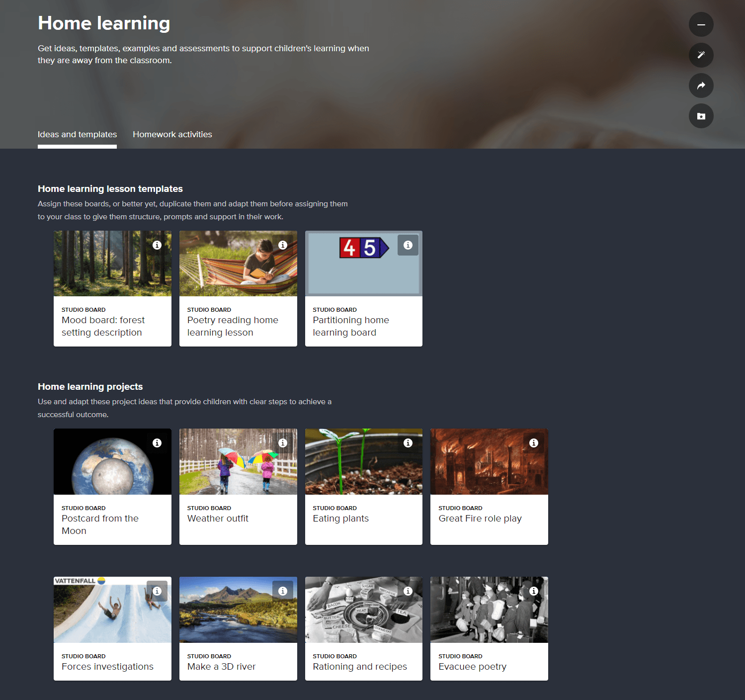Click the star folder save icon
Viewport: 745px width, 700px height.
pos(701,116)
